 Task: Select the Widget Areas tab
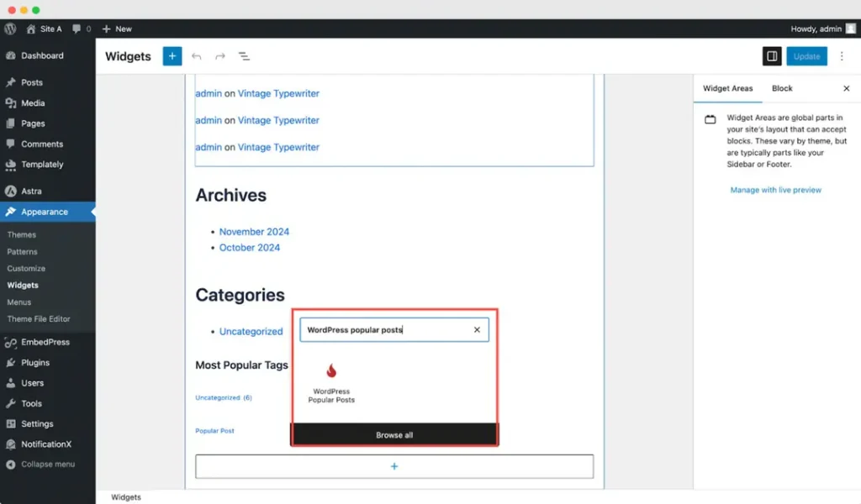coord(727,88)
